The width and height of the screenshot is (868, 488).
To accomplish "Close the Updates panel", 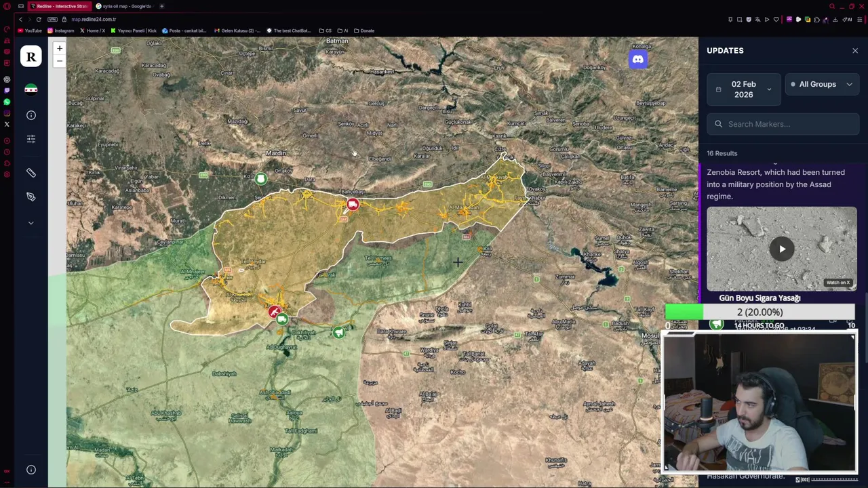I will pyautogui.click(x=855, y=51).
